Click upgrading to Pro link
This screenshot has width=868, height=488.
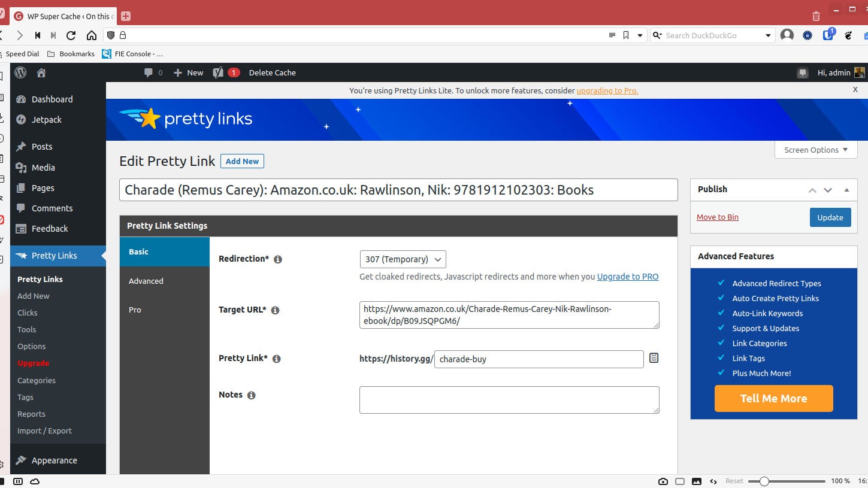[607, 91]
